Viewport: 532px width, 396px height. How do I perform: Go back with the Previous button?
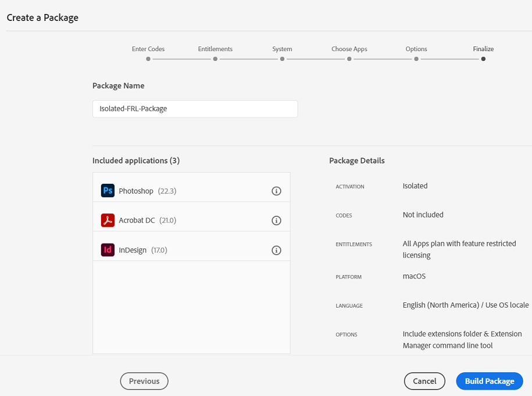coord(144,381)
